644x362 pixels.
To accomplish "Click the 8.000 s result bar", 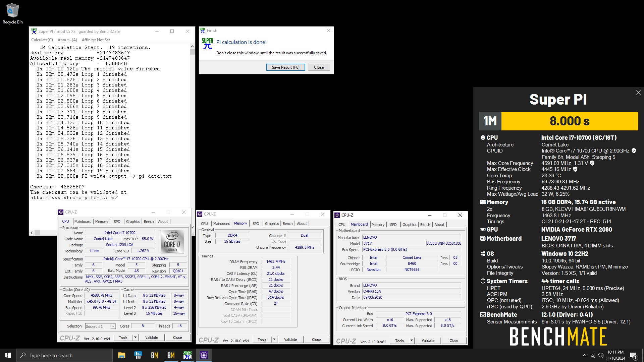I will (x=570, y=121).
